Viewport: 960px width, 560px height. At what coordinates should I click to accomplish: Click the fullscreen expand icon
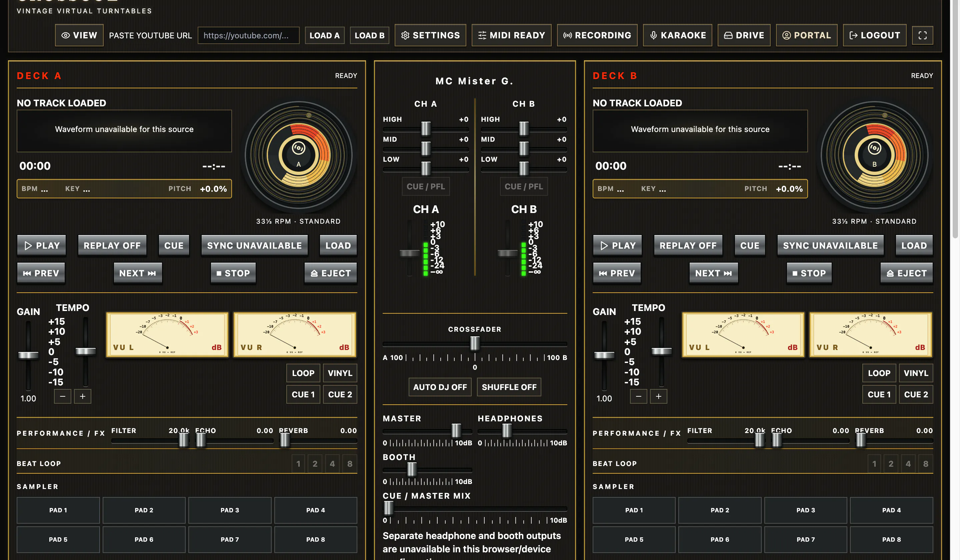[922, 35]
